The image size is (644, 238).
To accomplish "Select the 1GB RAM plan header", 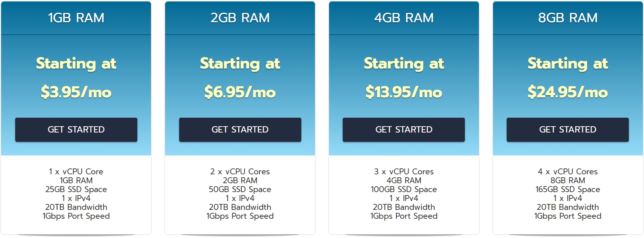I will coord(76,18).
